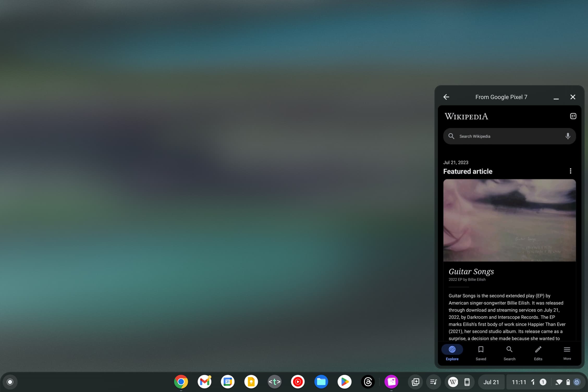Open the Threads app from the shelf

pos(368,382)
